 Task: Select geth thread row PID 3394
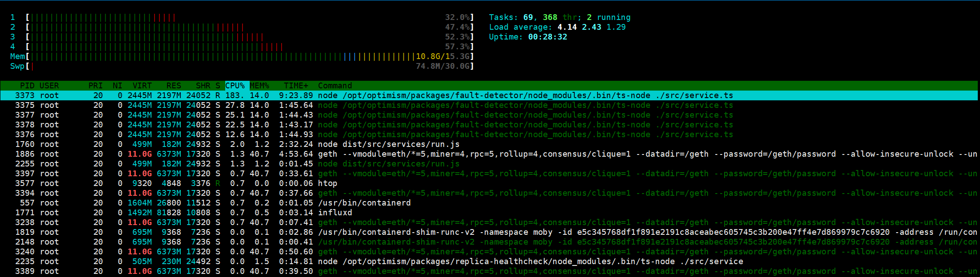click(489, 193)
